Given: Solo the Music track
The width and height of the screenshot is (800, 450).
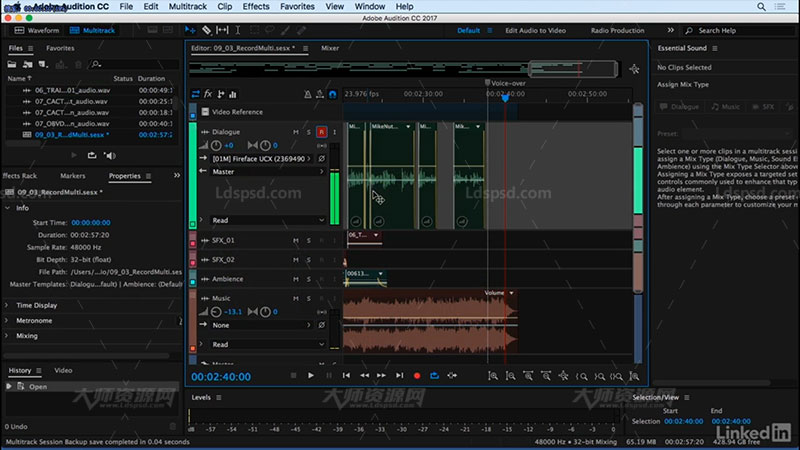Looking at the screenshot, I should click(309, 298).
